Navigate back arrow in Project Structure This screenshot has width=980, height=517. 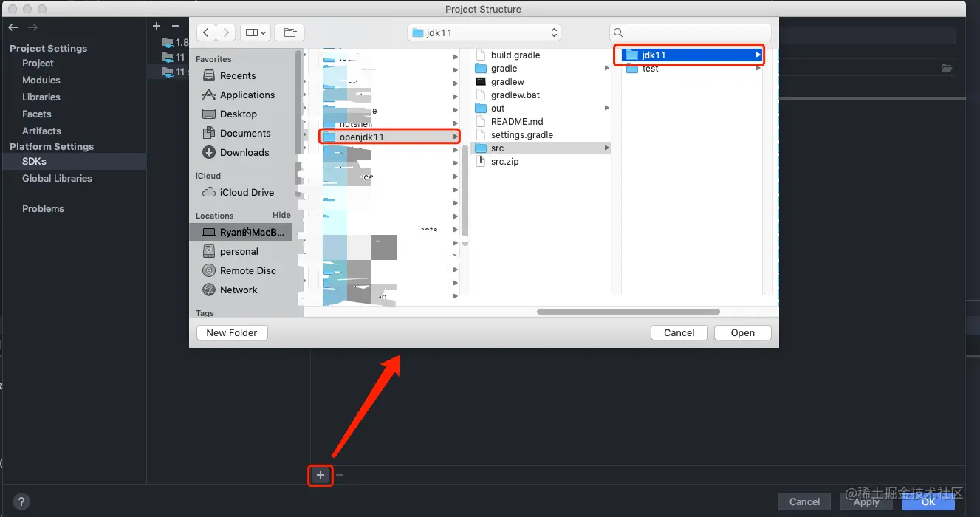13,27
